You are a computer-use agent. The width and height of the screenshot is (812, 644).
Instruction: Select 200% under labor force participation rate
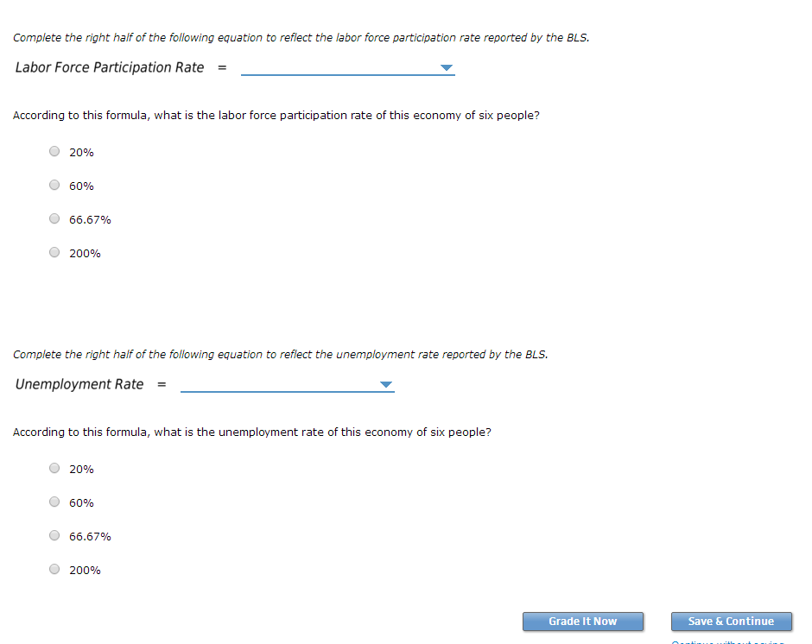(x=54, y=252)
